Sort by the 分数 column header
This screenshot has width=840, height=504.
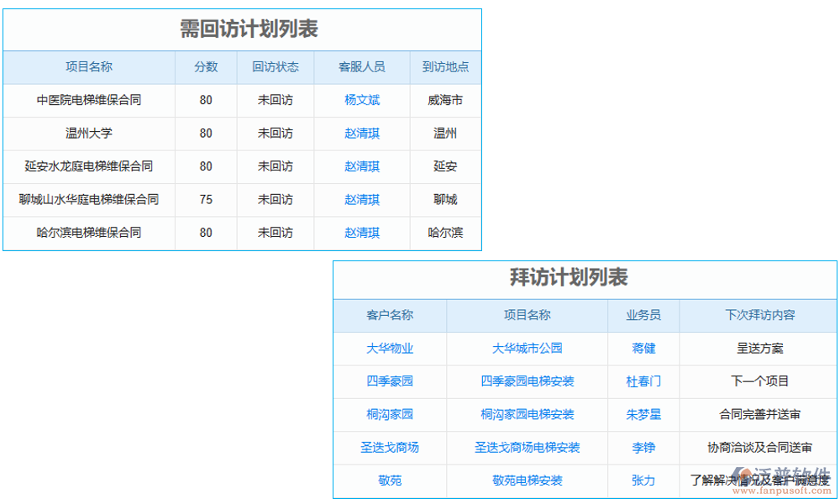point(205,67)
